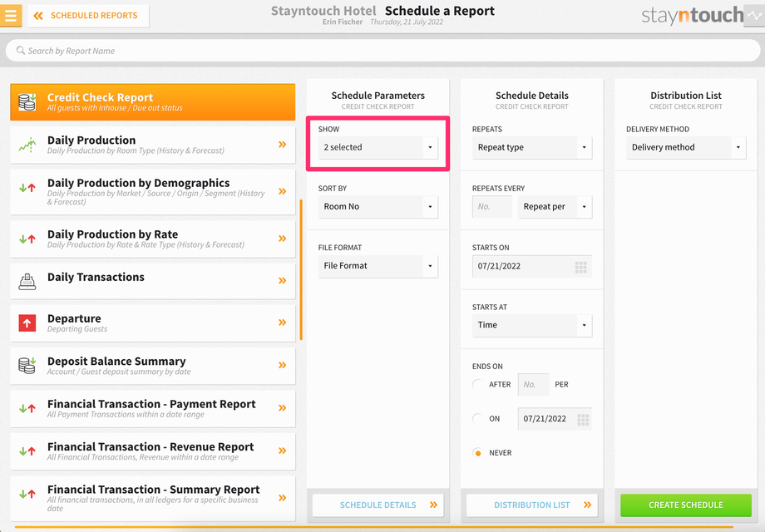The height and width of the screenshot is (532, 765).
Task: Click the orange report list scrollbar
Action: pyautogui.click(x=301, y=269)
